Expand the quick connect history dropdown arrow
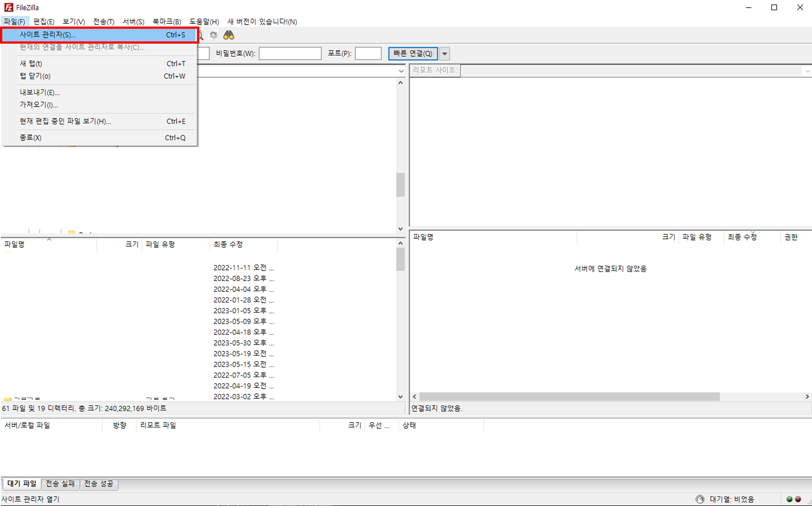812x506 pixels. [444, 54]
